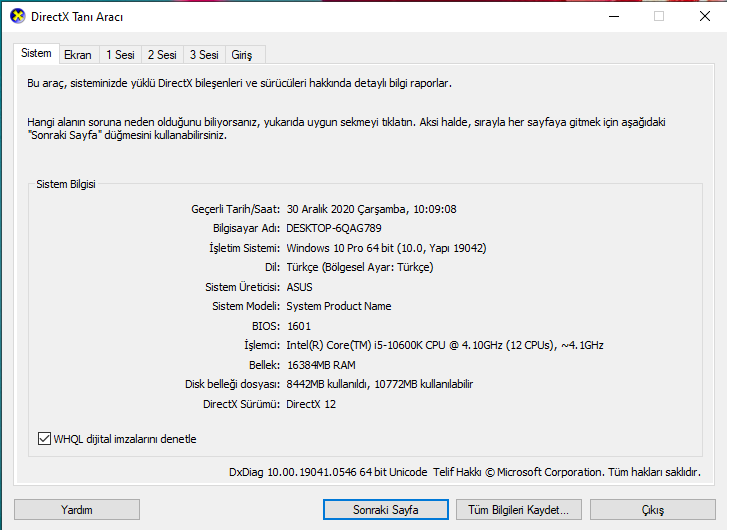
Task: Click the DirectX Tanı Aracı title bar text
Action: pyautogui.click(x=77, y=17)
